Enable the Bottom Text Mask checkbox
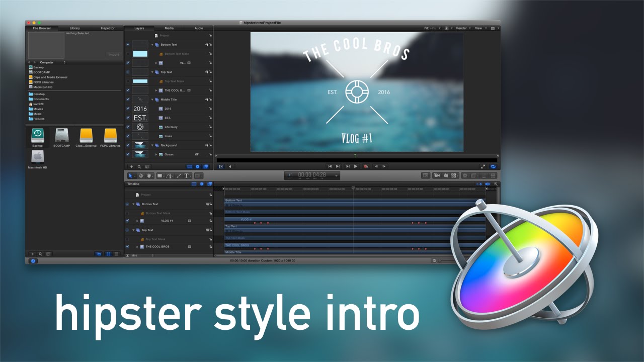This screenshot has height=362, width=644. point(128,54)
